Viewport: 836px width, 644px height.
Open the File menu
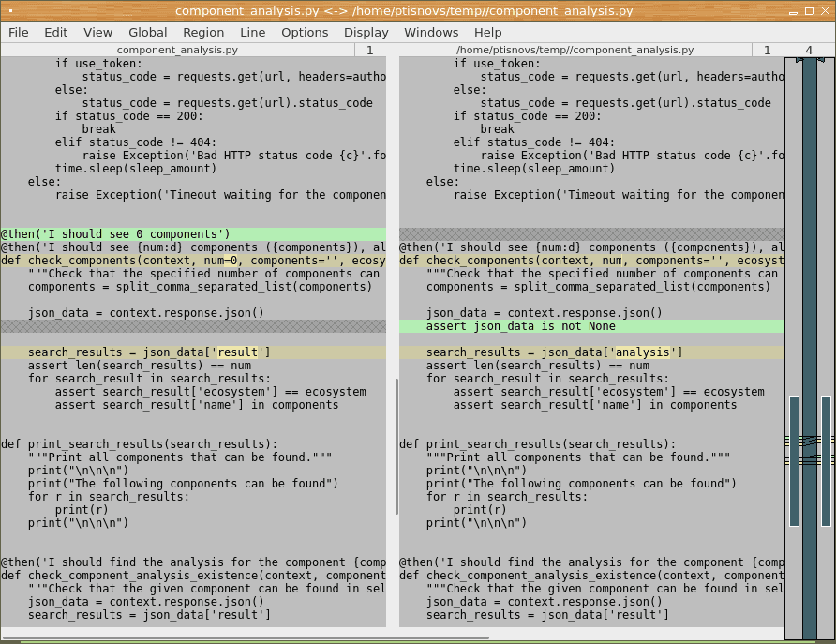pos(19,33)
